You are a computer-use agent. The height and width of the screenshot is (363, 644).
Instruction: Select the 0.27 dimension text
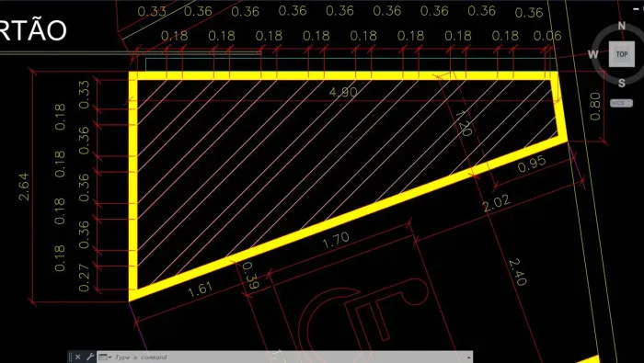tap(84, 278)
